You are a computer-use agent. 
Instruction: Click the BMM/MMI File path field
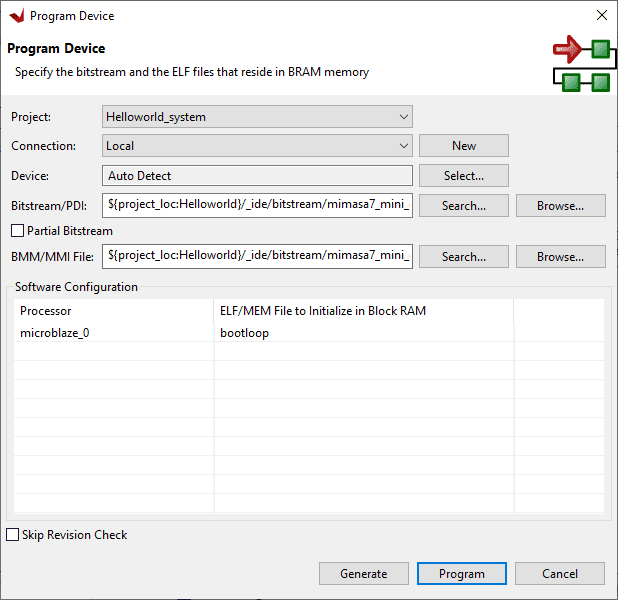point(257,257)
